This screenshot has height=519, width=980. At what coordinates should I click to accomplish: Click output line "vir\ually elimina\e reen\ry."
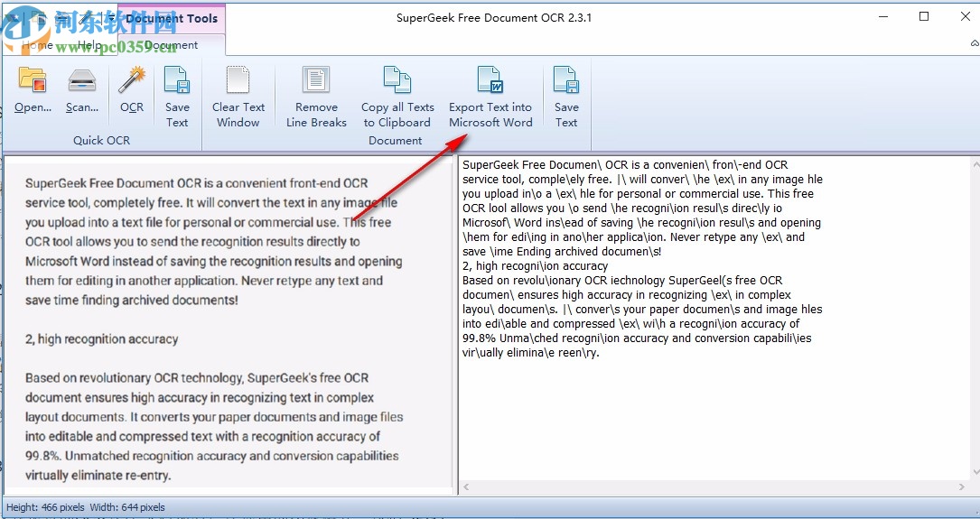coord(530,353)
